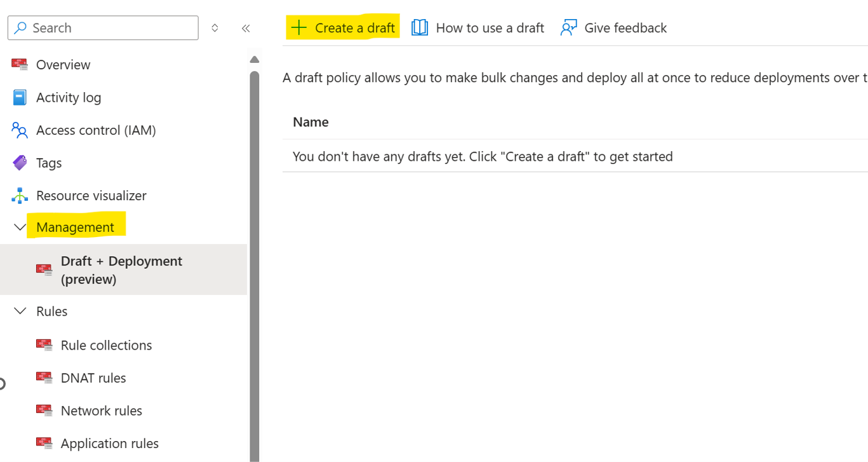The height and width of the screenshot is (462, 868).
Task: Select Draft + Deployment (preview)
Action: (121, 269)
